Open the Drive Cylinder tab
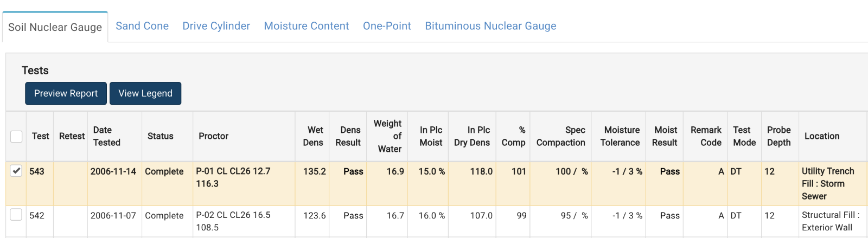 click(x=216, y=26)
